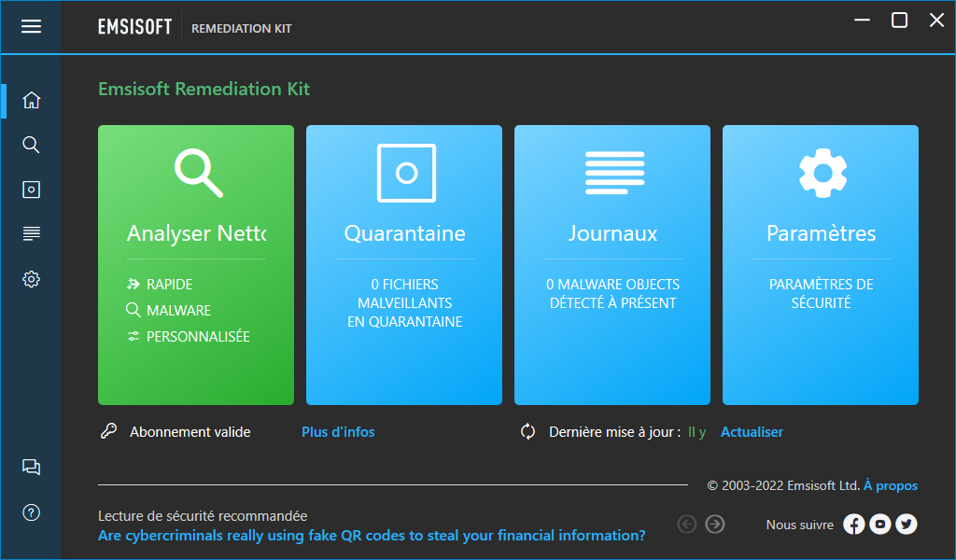Image resolution: width=956 pixels, height=560 pixels.
Task: Close the Emsisoft Remediation Kit window
Action: pos(936,21)
